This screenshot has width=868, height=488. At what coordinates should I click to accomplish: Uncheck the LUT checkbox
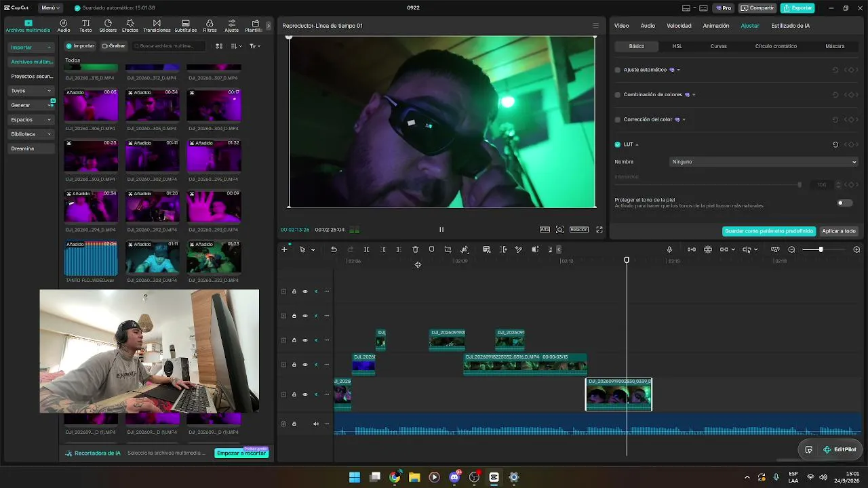[618, 144]
